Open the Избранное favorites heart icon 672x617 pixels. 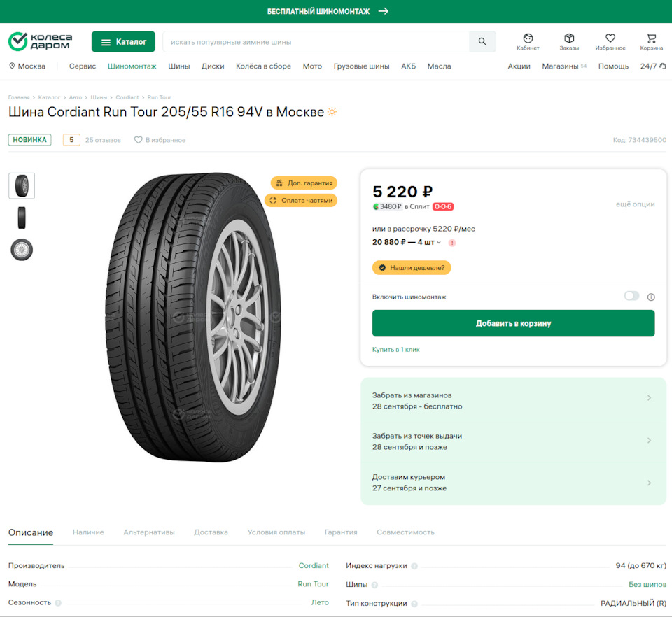tap(610, 41)
